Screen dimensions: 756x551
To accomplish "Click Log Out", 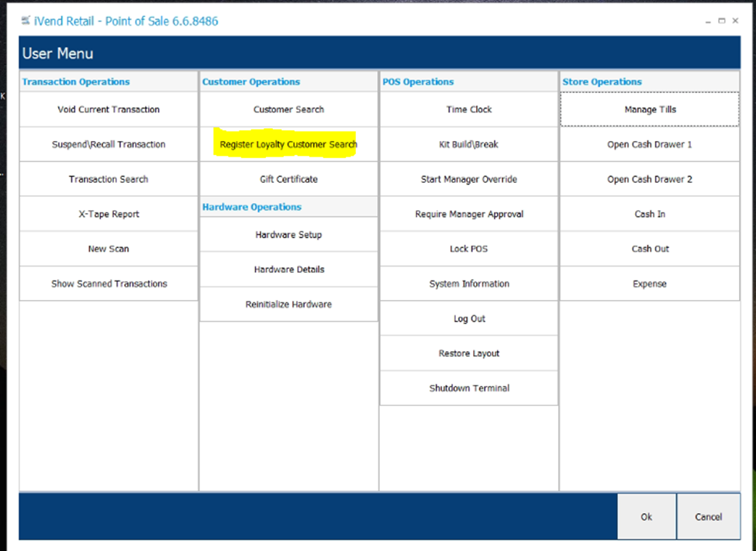I will coord(469,319).
